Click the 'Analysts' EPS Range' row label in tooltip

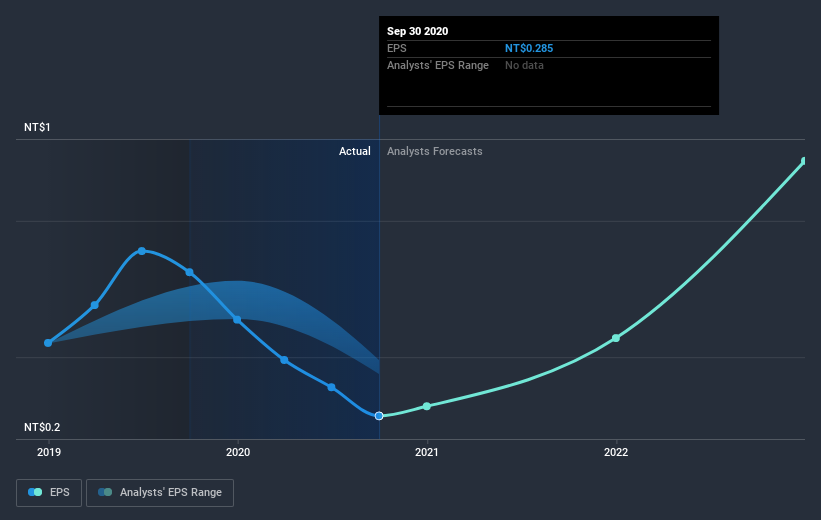[x=438, y=65]
